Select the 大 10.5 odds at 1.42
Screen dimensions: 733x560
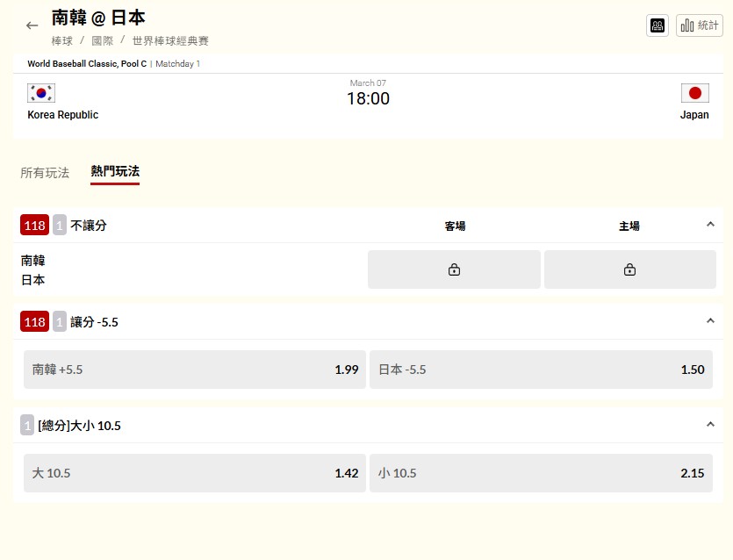coord(193,473)
